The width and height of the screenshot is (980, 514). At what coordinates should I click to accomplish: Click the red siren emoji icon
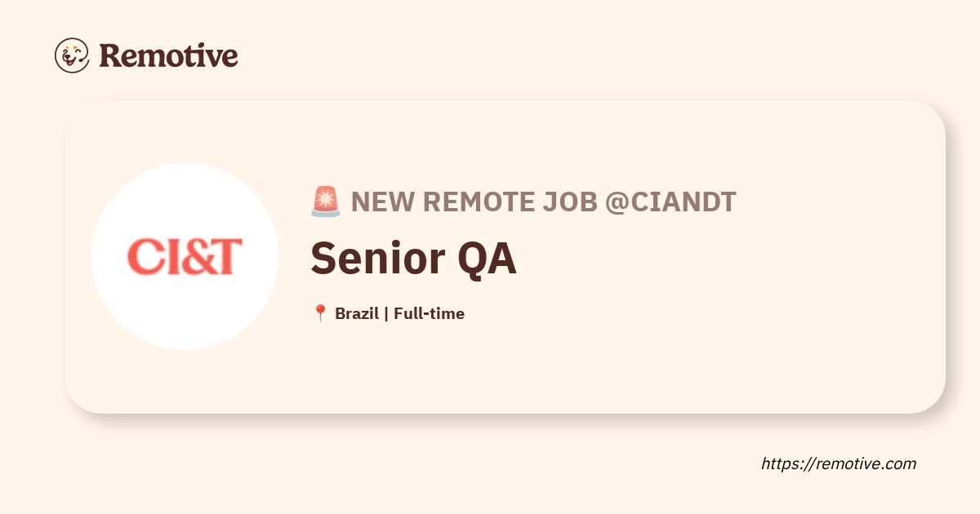point(325,202)
